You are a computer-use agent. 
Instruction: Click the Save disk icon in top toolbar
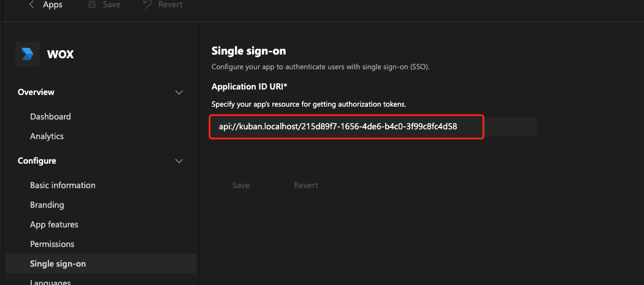92,5
